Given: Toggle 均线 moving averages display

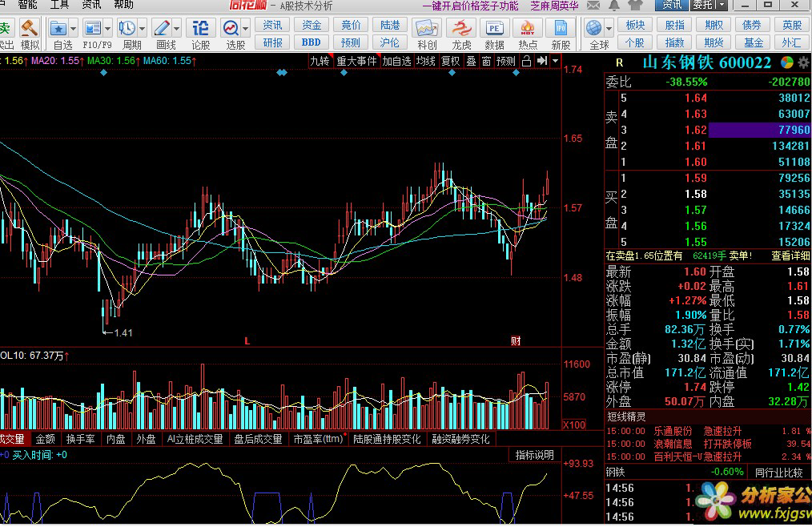Looking at the screenshot, I should [x=426, y=61].
